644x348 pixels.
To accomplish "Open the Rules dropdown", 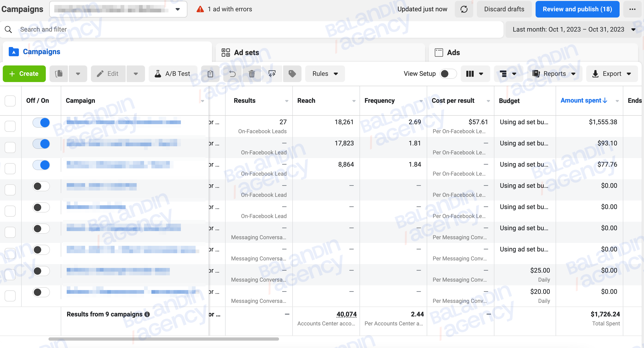I will 325,74.
